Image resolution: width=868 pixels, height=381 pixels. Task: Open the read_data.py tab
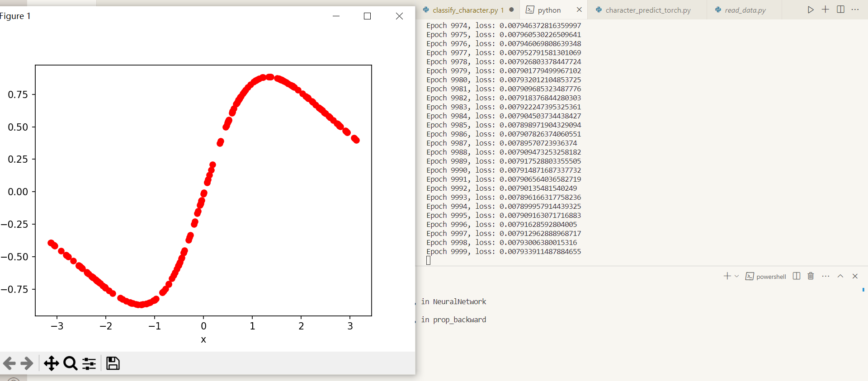pyautogui.click(x=745, y=10)
